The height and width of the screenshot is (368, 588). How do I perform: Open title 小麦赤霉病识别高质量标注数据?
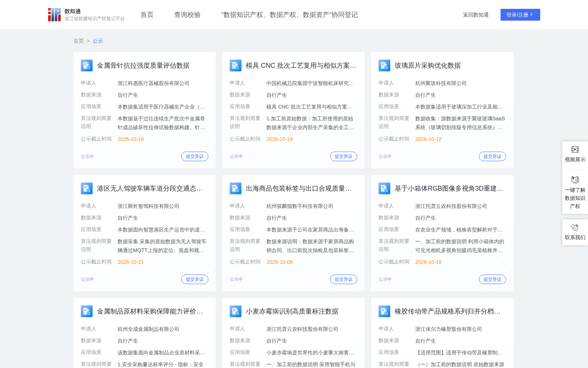(292, 311)
